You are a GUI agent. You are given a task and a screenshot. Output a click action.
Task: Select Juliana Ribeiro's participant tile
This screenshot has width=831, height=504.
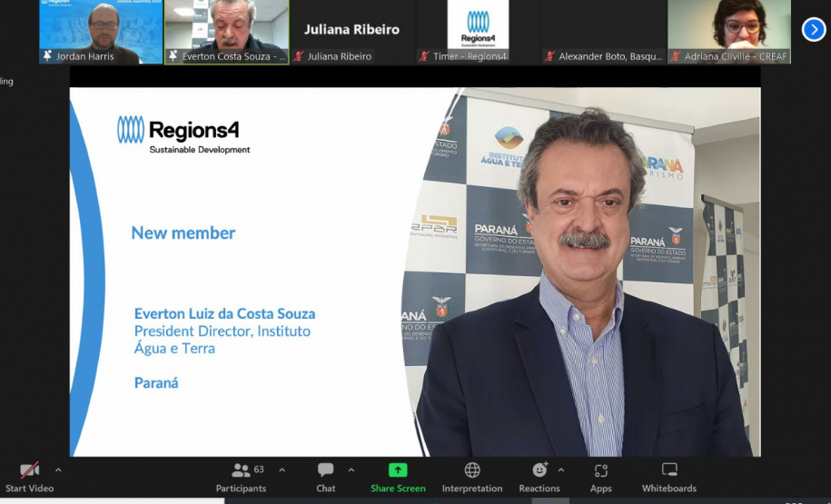(351, 30)
